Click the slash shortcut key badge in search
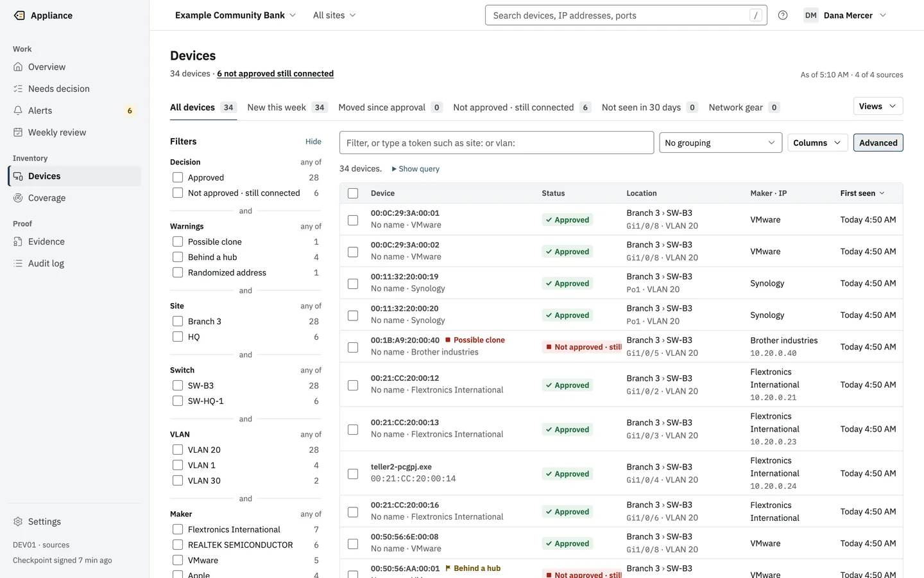This screenshot has width=924, height=578. coord(756,15)
